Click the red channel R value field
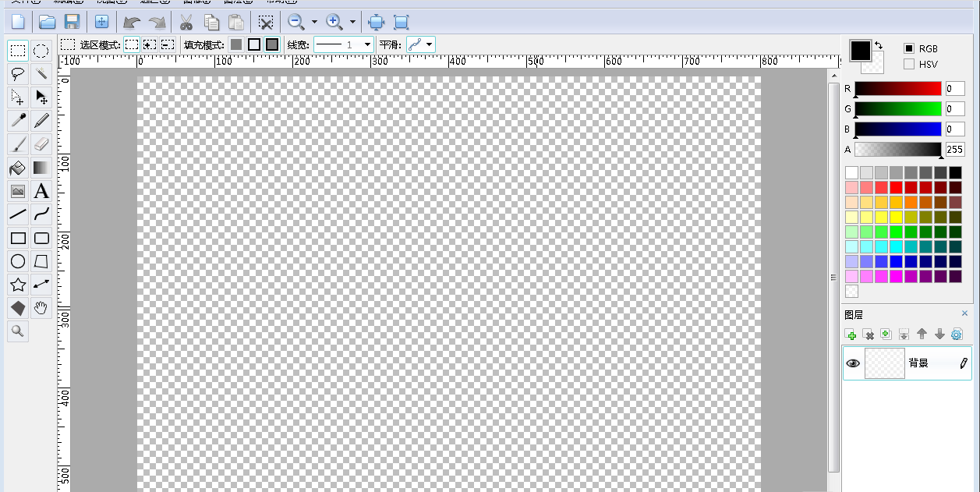Viewport: 980px width, 492px height. 954,89
